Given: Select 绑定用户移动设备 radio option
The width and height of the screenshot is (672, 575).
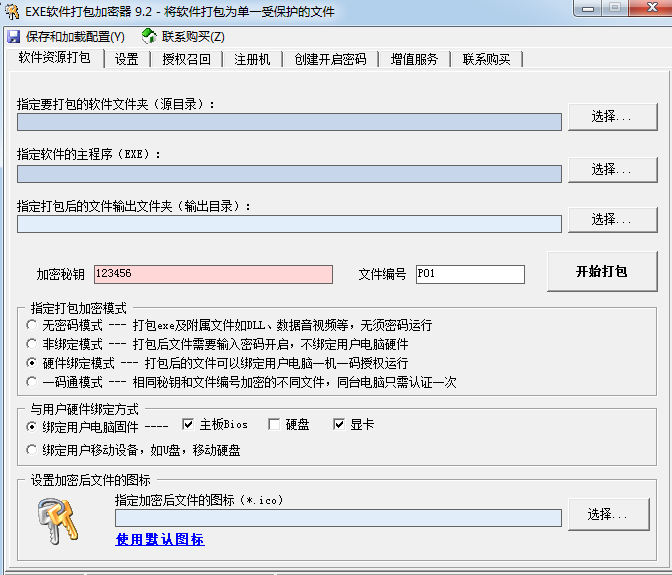Looking at the screenshot, I should [x=31, y=450].
